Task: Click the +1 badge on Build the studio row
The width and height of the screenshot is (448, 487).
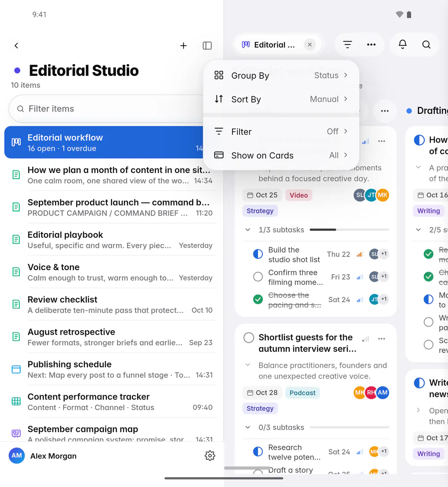Action: pos(384,254)
